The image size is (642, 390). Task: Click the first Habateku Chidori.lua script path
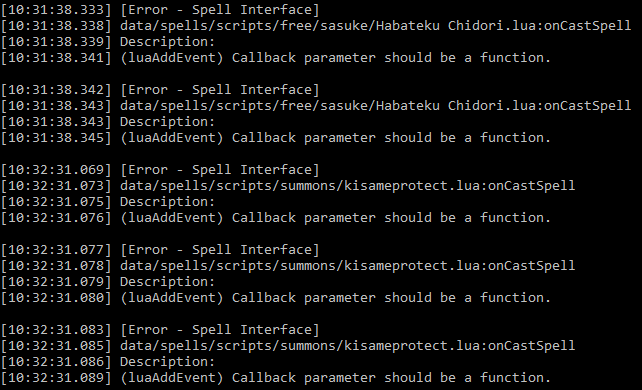[x=375, y=26]
